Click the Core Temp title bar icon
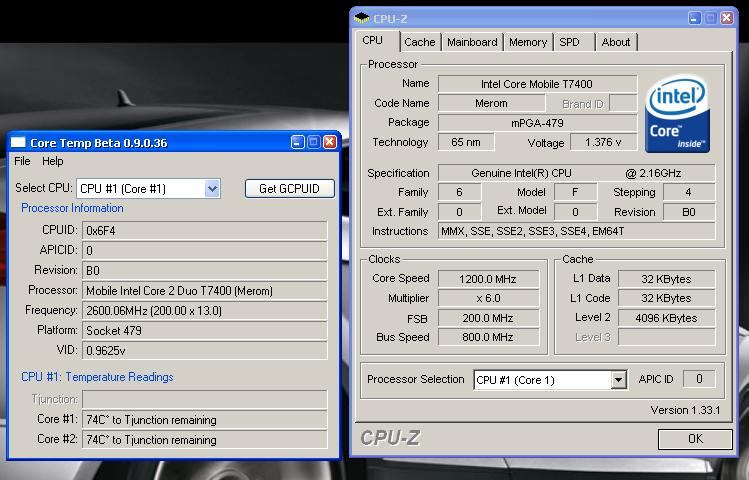The image size is (749, 480). pos(18,142)
